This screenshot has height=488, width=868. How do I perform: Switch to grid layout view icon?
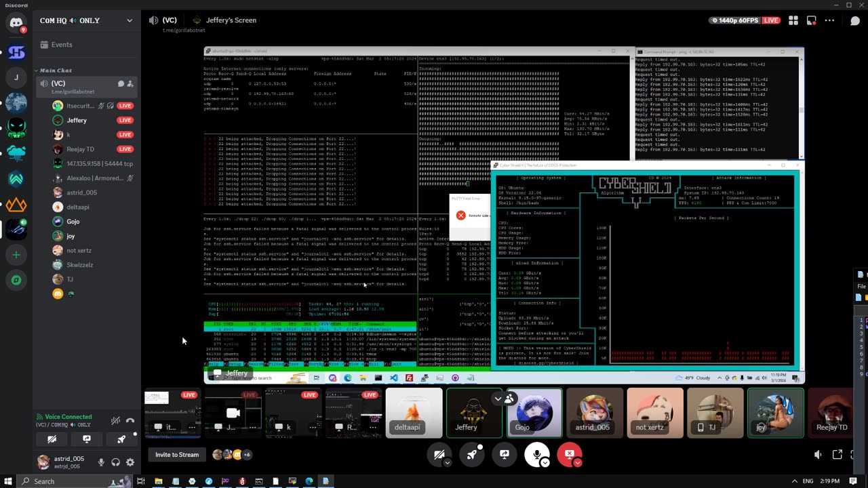tap(793, 20)
